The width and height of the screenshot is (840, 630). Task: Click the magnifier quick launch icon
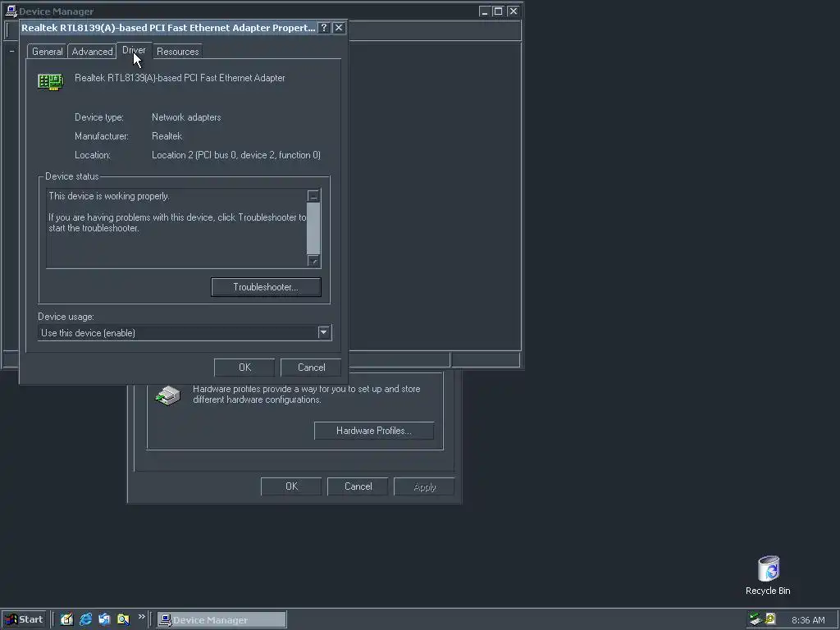(123, 619)
